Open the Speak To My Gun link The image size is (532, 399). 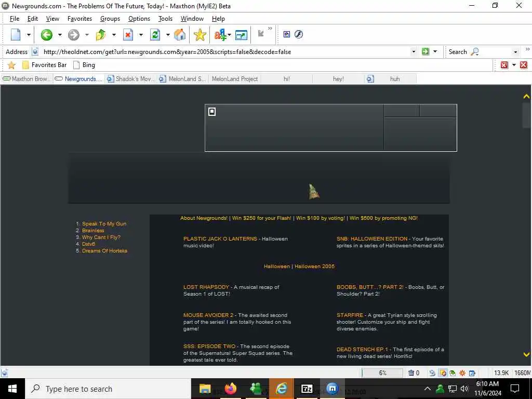[x=104, y=223]
